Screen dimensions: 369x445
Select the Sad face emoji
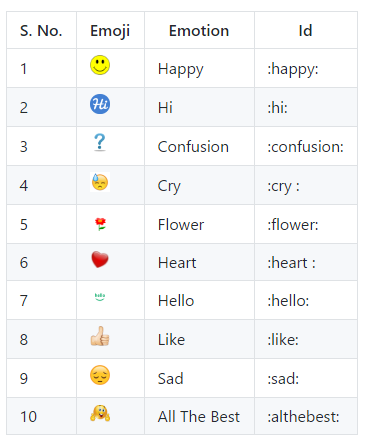tap(100, 375)
